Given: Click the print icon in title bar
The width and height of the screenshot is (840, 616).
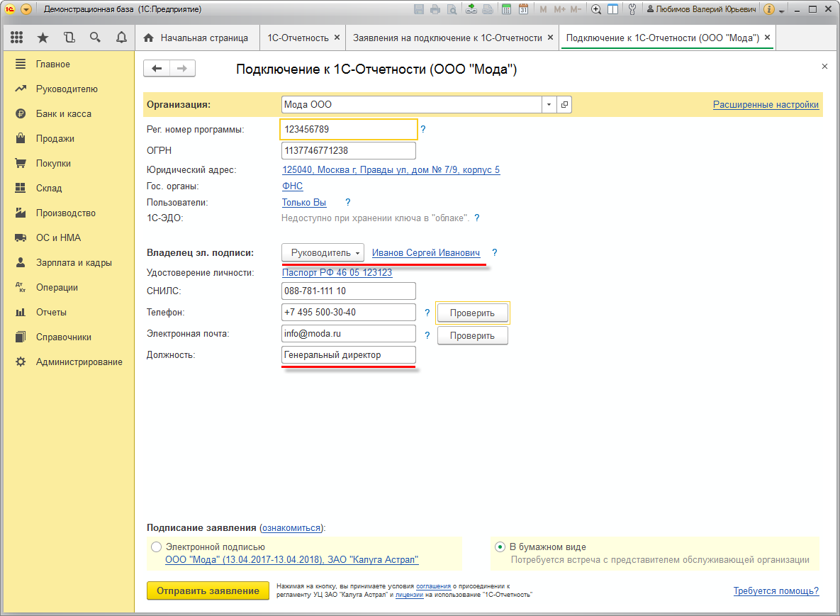Looking at the screenshot, I should tap(435, 9).
